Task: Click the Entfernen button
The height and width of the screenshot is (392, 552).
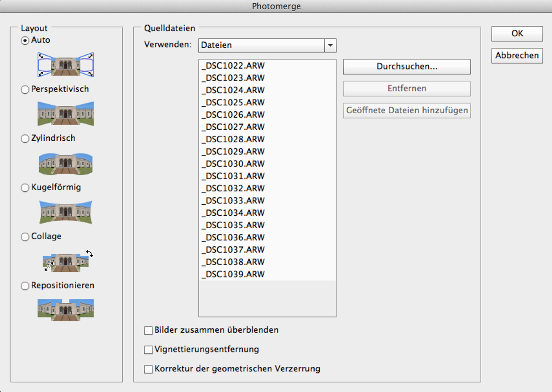Action: point(407,88)
